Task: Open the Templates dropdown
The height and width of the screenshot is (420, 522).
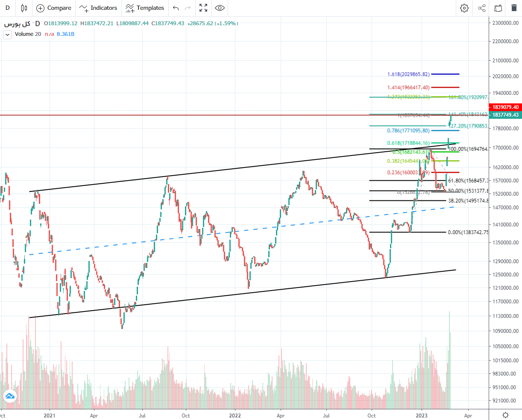Action: point(145,8)
